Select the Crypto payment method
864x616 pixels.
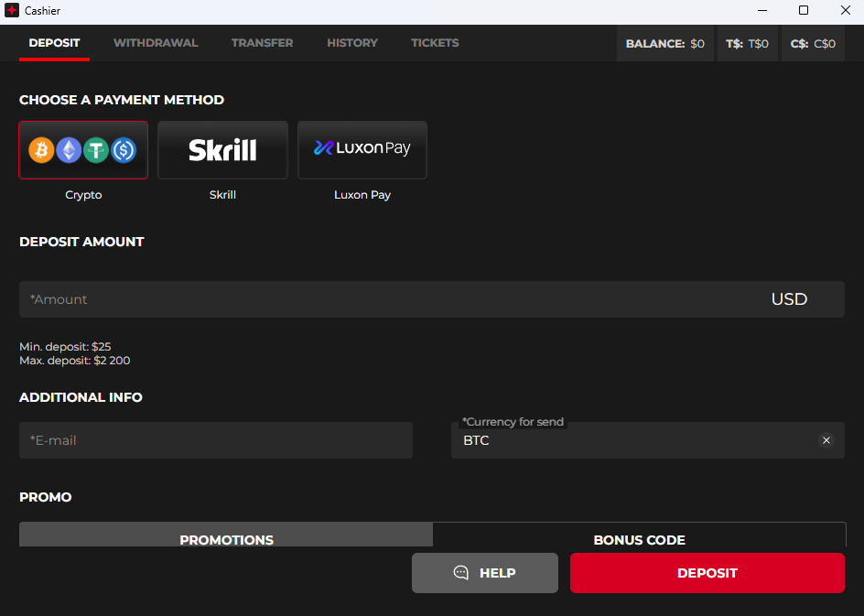(83, 150)
